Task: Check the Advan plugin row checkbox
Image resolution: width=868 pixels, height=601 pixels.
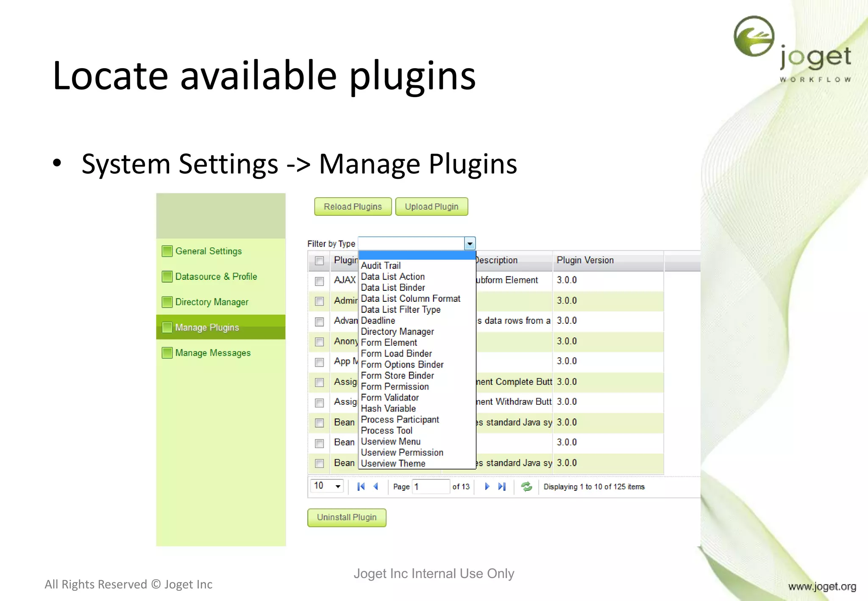Action: 320,322
